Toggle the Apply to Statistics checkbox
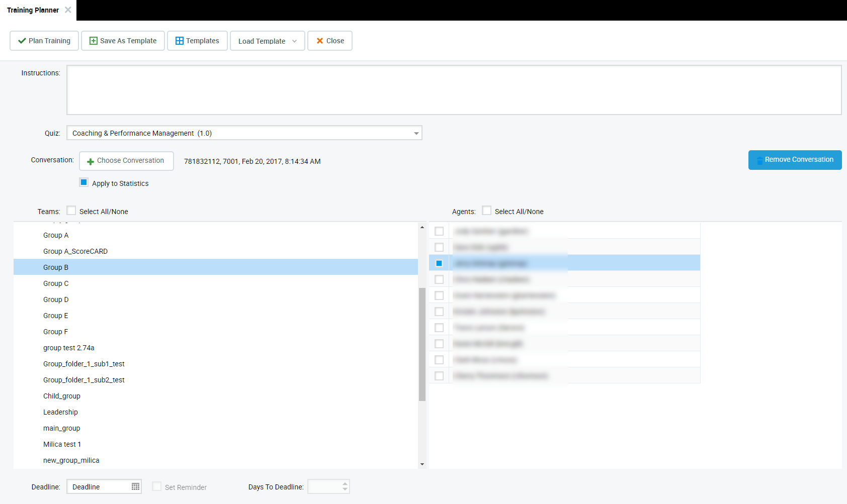The image size is (847, 504). point(84,182)
